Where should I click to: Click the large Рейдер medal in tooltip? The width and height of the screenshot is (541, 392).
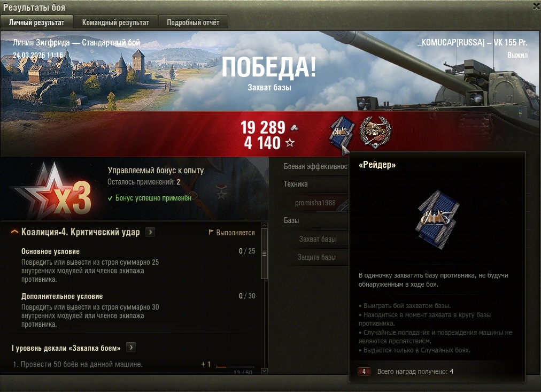coord(437,218)
